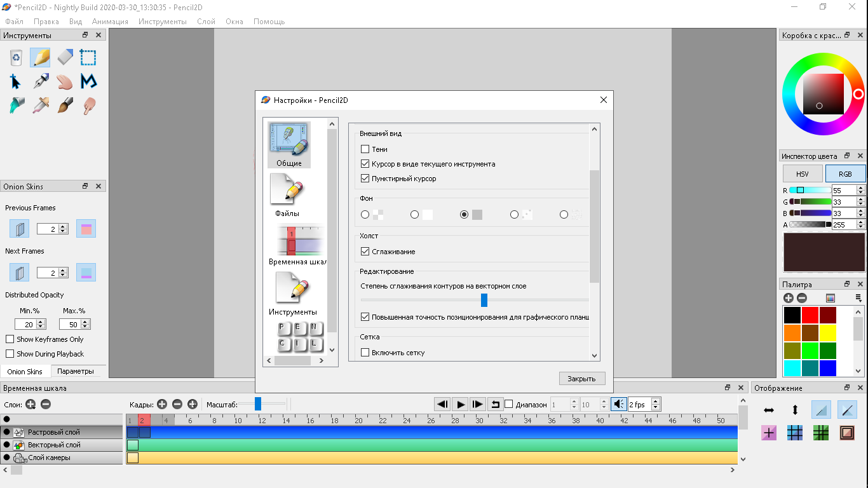
Task: Adjust Max.% opacity spinner
Action: (x=74, y=324)
